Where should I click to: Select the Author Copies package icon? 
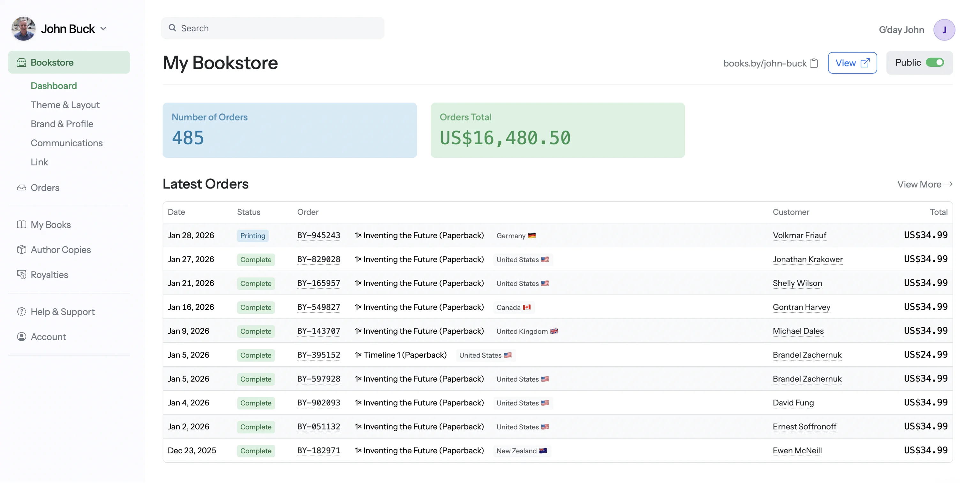pyautogui.click(x=22, y=250)
